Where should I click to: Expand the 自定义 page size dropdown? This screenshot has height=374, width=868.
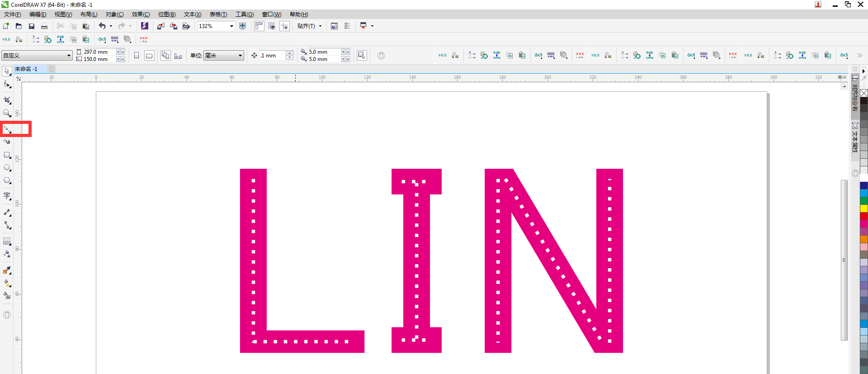[69, 56]
